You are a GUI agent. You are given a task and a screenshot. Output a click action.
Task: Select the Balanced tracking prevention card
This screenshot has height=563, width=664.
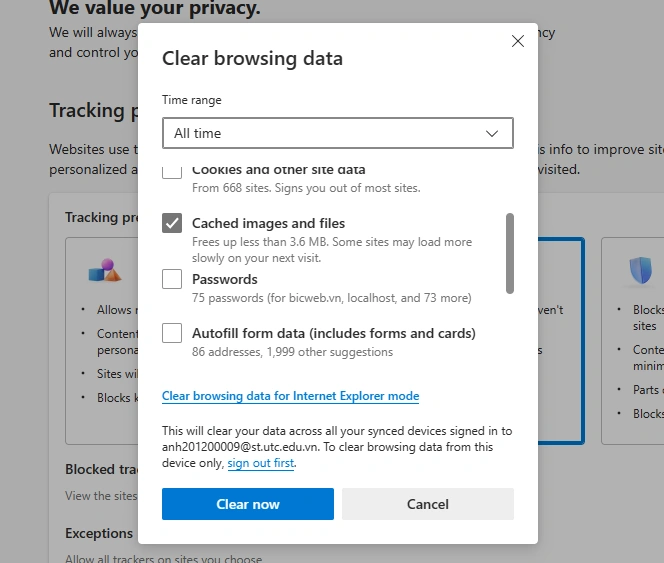[561, 341]
